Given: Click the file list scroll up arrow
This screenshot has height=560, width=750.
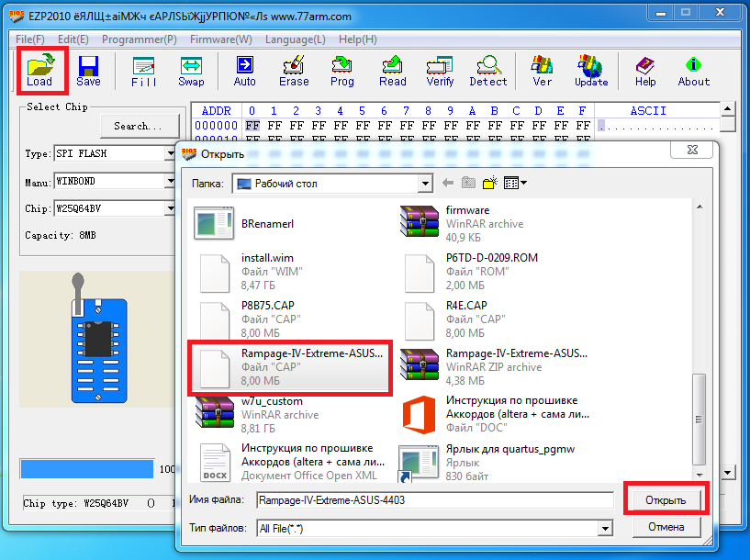Looking at the screenshot, I should [x=700, y=207].
